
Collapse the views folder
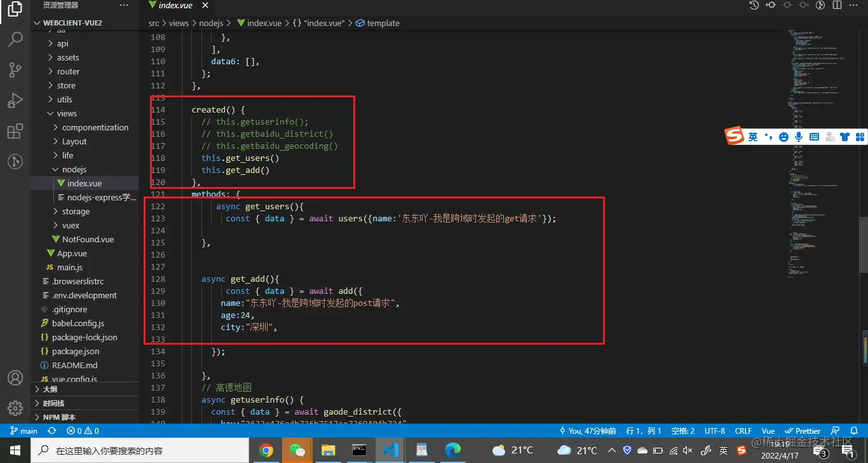tap(85, 113)
